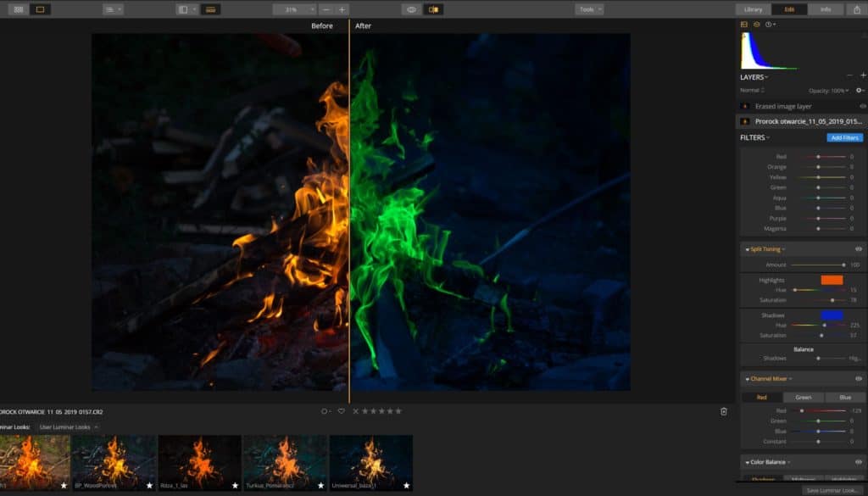This screenshot has height=496, width=868.
Task: Click the Add Filters button
Action: [x=845, y=137]
